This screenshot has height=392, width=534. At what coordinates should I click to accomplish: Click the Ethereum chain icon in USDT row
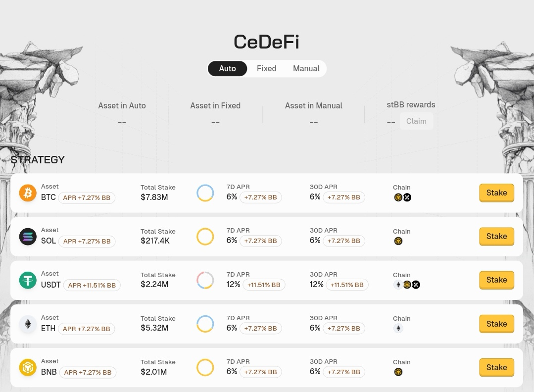coord(398,285)
